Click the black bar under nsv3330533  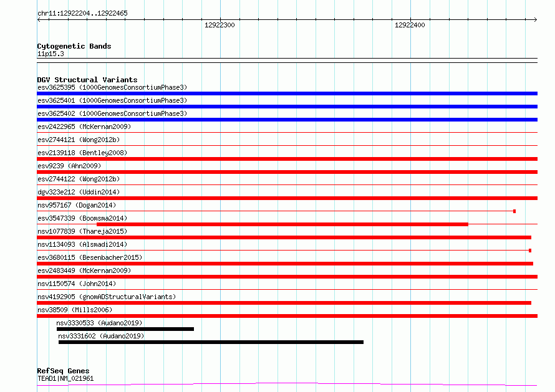tap(125, 329)
